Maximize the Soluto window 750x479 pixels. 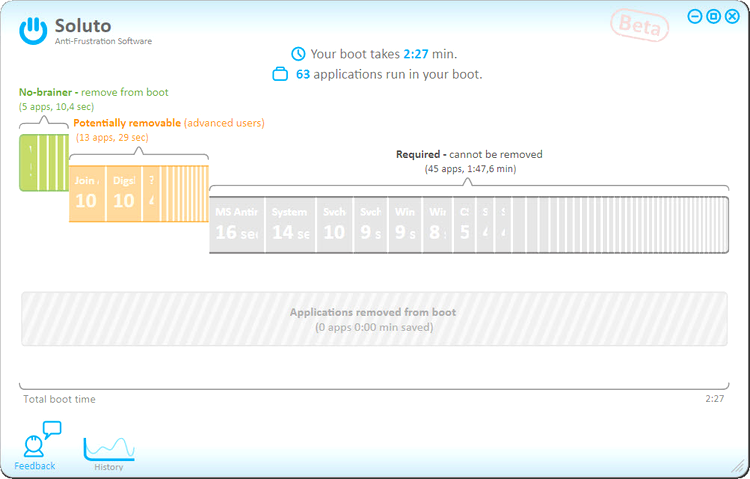(x=713, y=17)
